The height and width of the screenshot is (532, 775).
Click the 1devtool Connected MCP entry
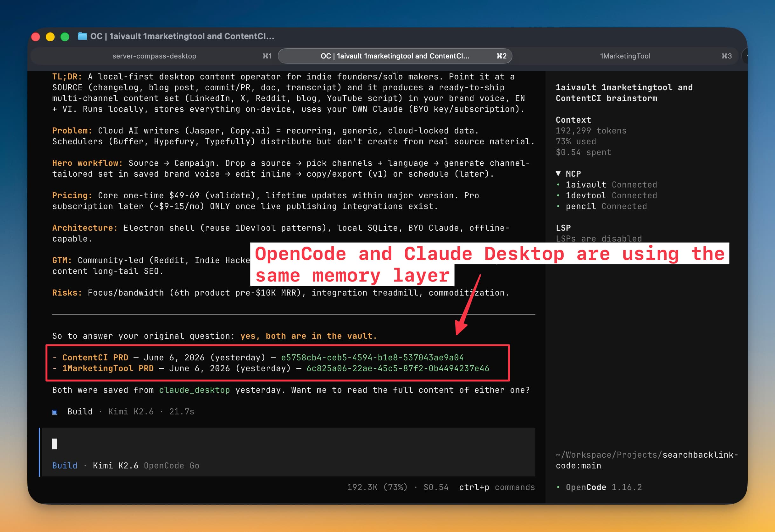pyautogui.click(x=611, y=195)
